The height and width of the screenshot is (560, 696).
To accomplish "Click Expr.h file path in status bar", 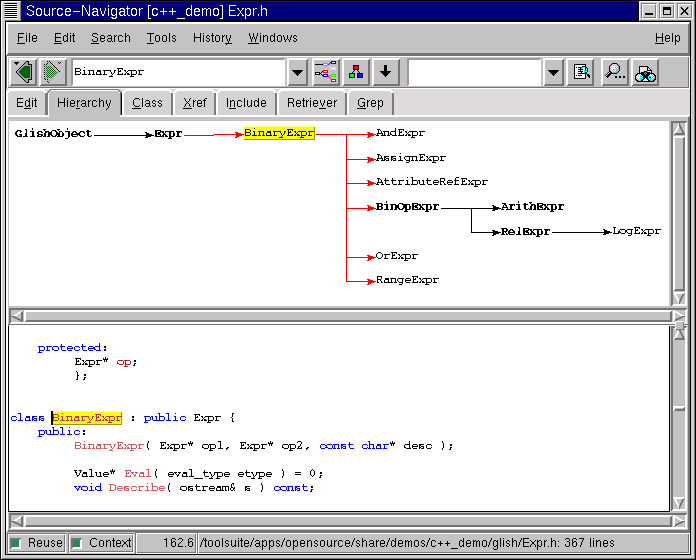I will tap(407, 543).
